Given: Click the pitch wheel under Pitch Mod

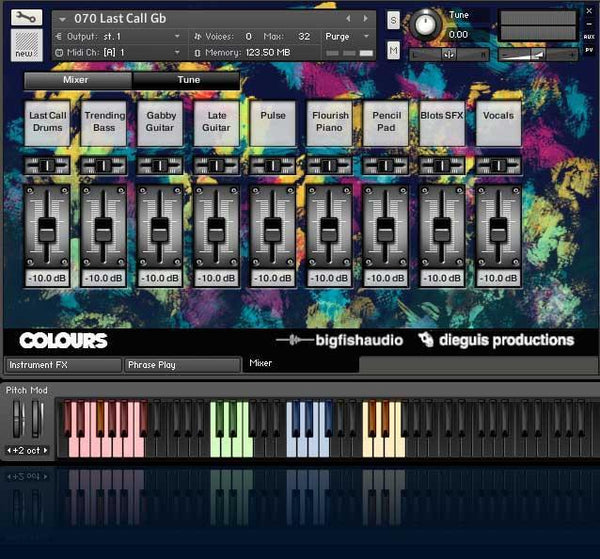Looking at the screenshot, I should click(19, 420).
